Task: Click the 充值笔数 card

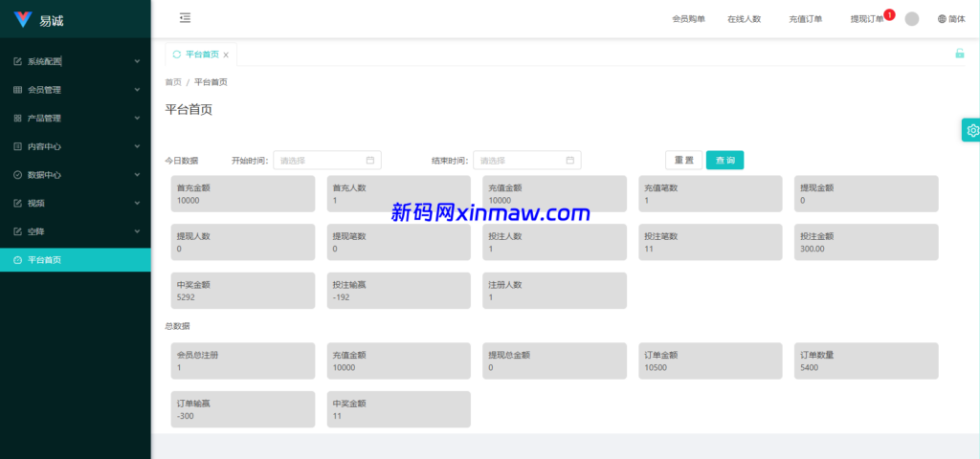Action: 710,193
